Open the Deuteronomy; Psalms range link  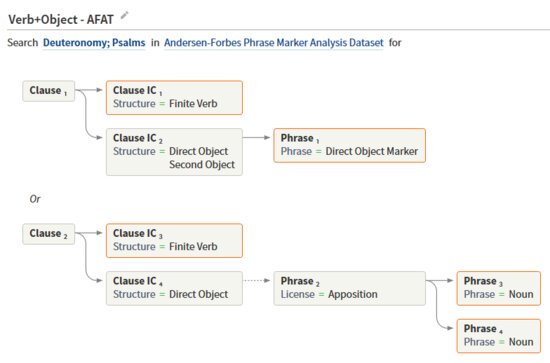pyautogui.click(x=94, y=43)
